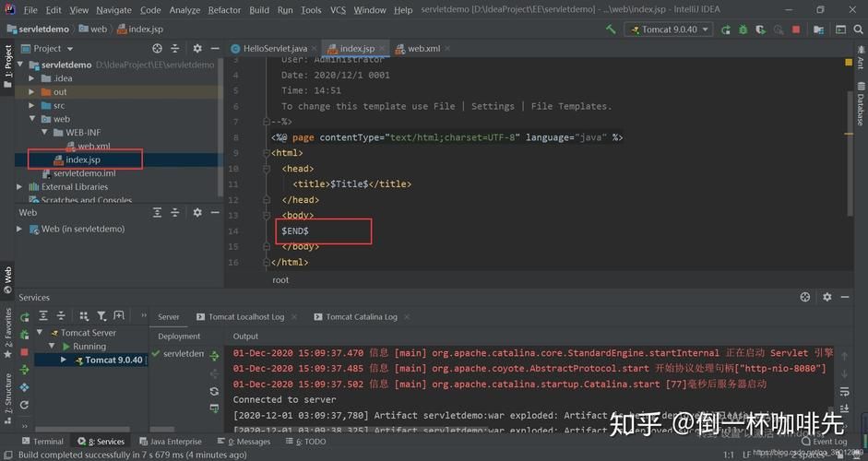Click the Run with Coverage icon
The height and width of the screenshot is (461, 868).
click(761, 30)
